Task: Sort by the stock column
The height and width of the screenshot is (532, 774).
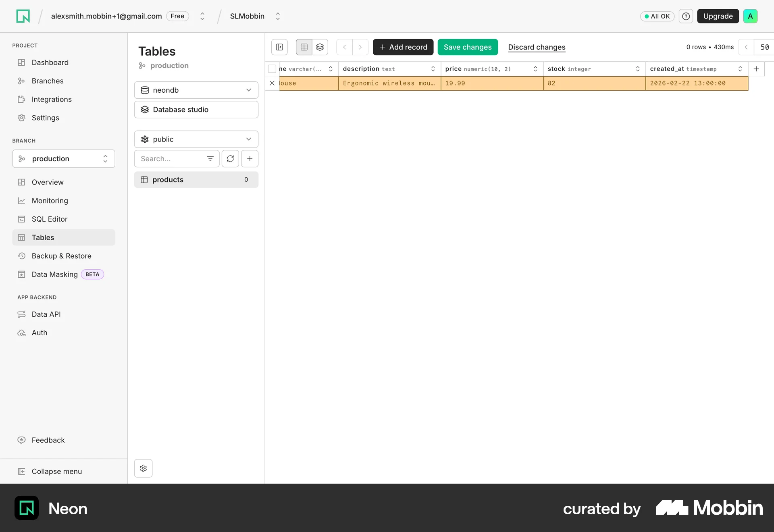Action: tap(638, 69)
